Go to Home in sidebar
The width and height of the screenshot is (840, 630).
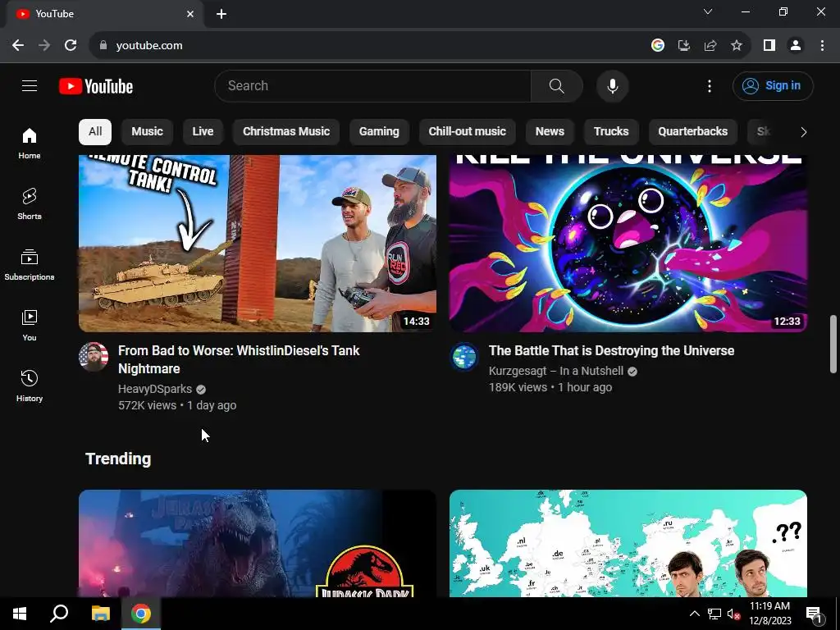tap(30, 144)
